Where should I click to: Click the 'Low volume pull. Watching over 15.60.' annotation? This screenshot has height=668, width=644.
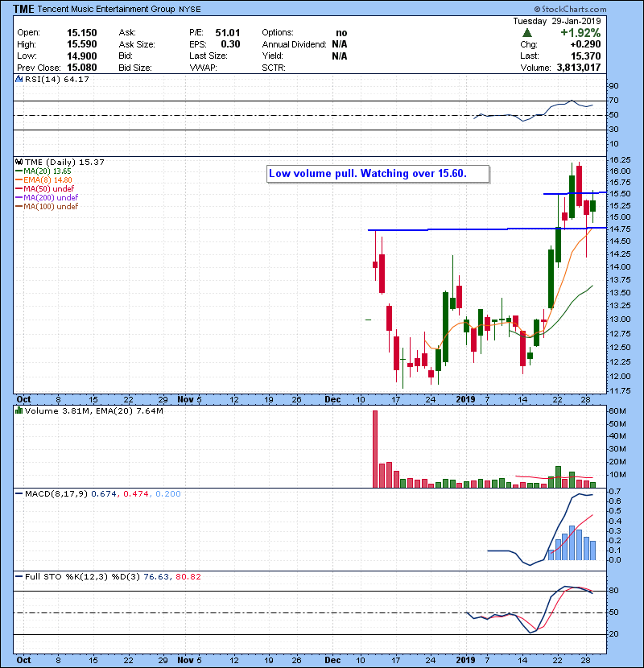tap(378, 174)
